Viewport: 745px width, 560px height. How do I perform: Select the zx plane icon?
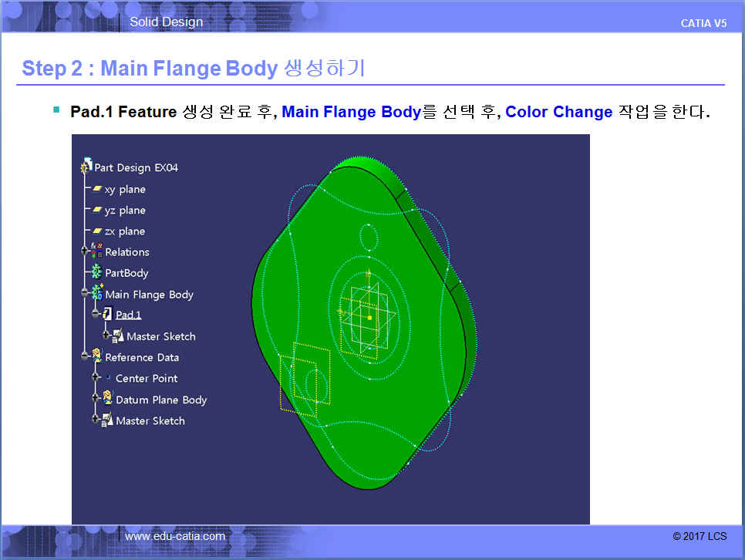[97, 231]
